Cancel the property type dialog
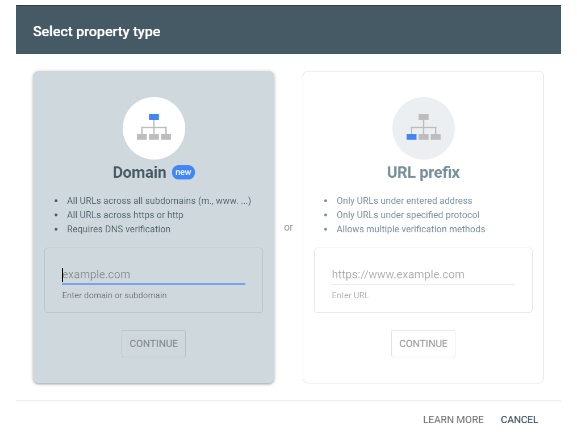Image resolution: width=577 pixels, height=435 pixels. coord(519,420)
